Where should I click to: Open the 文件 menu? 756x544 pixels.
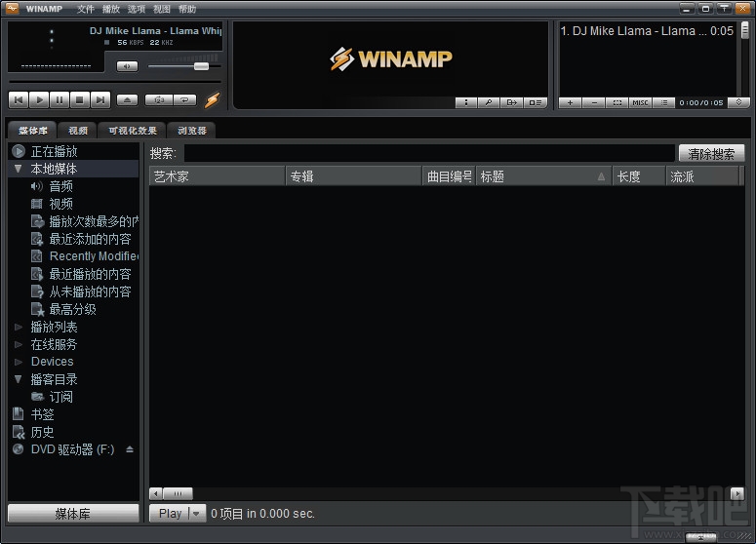click(85, 9)
